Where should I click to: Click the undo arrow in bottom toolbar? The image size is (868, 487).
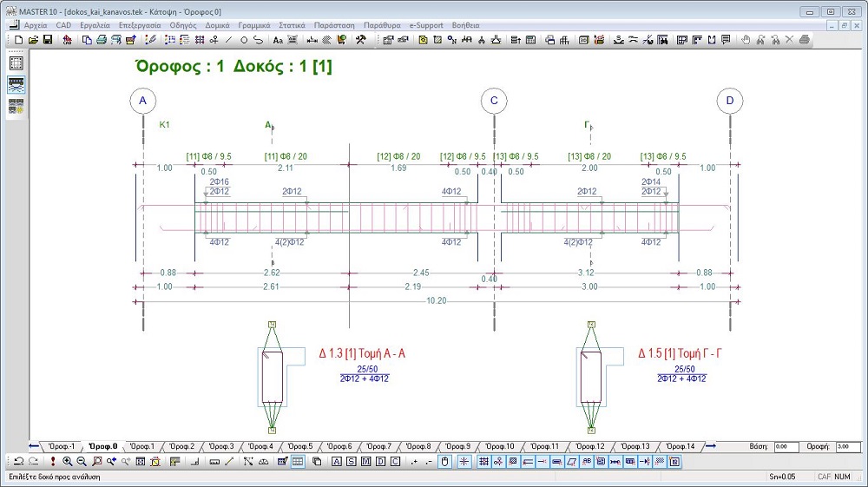(x=18, y=461)
